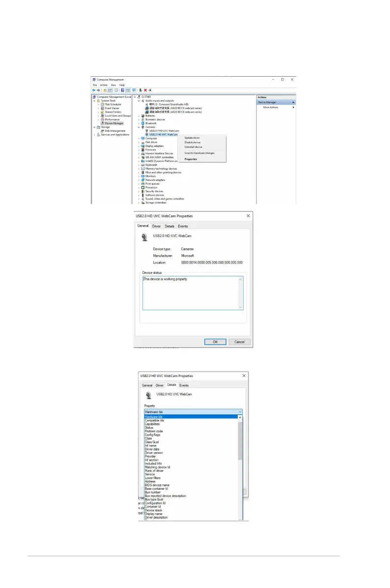Choose Properties from context menu
The height and width of the screenshot is (588, 390).
point(191,159)
